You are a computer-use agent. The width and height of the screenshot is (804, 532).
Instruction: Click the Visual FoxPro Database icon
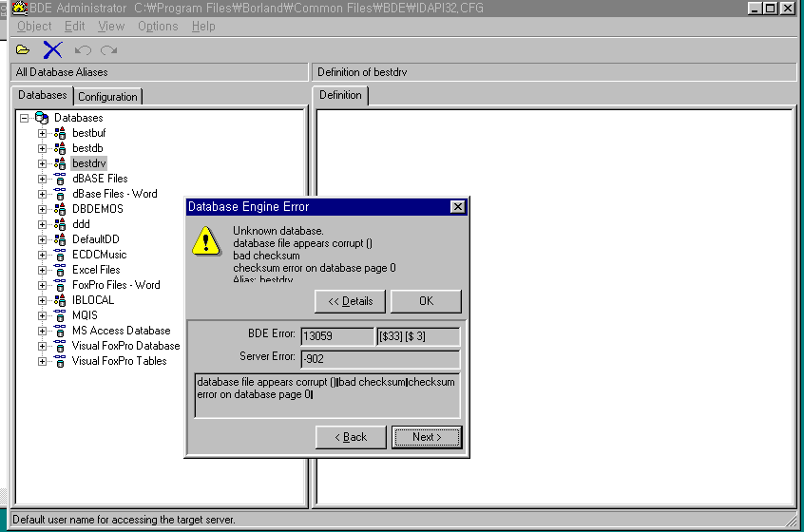tap(60, 346)
